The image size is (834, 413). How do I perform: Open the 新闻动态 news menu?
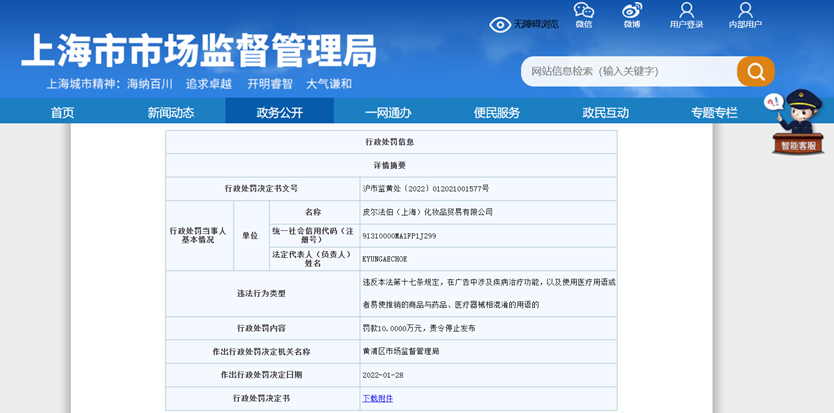[x=171, y=112]
